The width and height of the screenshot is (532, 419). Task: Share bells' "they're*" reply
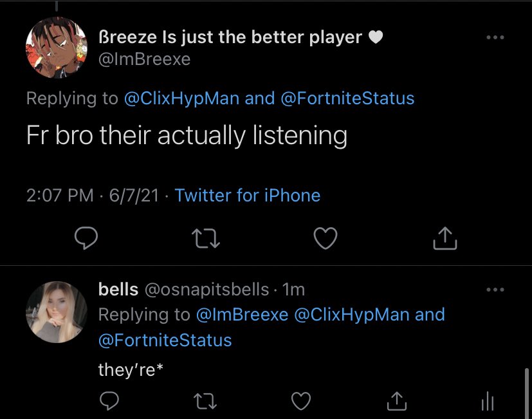coord(397,402)
